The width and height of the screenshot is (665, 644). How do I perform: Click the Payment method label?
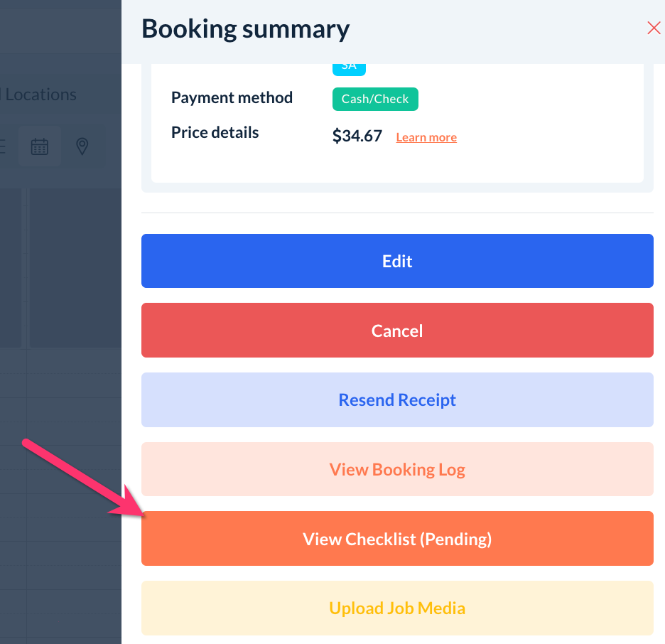click(x=232, y=97)
